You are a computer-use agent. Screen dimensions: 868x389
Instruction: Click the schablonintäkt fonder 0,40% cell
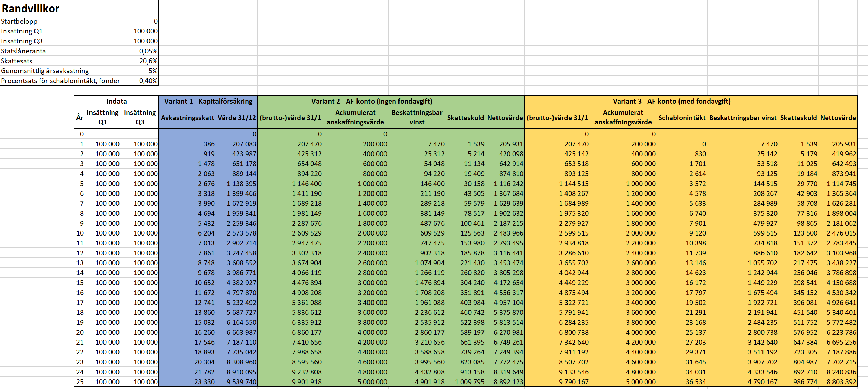[139, 81]
